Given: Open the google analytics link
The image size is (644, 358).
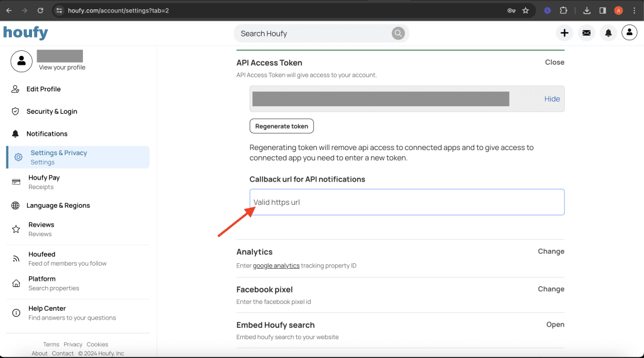Looking at the screenshot, I should [x=276, y=266].
